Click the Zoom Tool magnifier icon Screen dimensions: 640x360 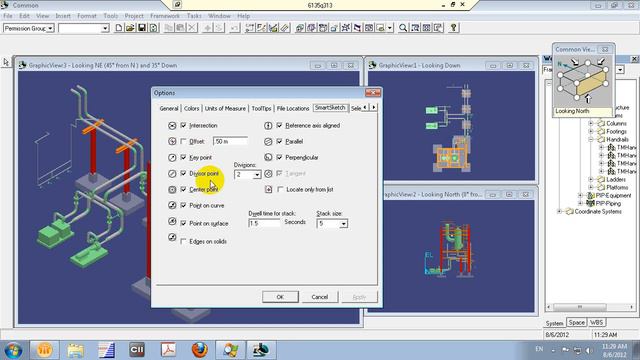(403, 28)
